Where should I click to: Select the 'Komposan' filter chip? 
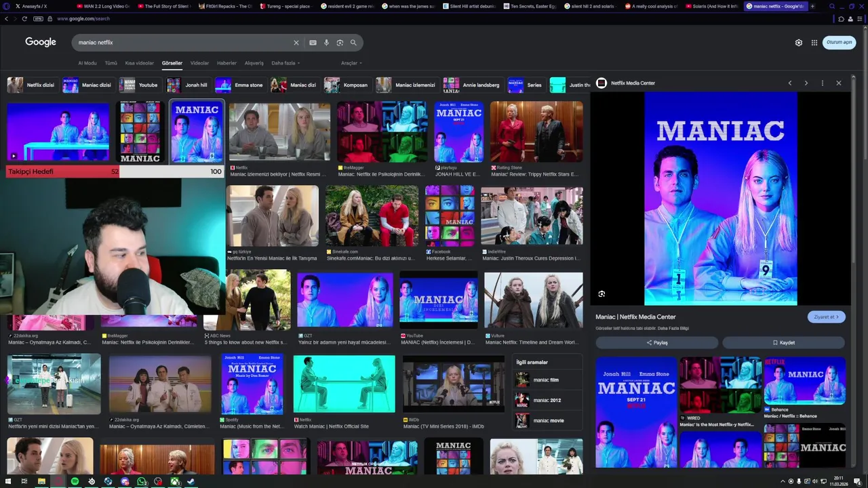347,85
